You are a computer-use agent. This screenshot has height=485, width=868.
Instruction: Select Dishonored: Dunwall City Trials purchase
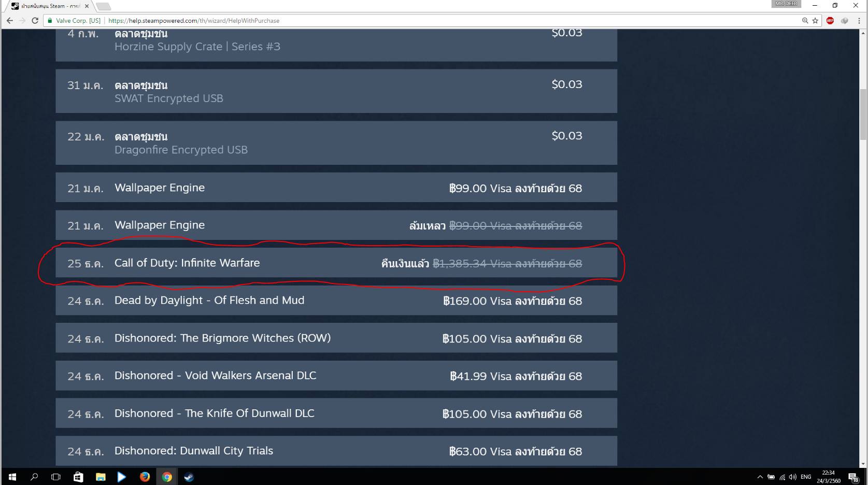pyautogui.click(x=336, y=451)
